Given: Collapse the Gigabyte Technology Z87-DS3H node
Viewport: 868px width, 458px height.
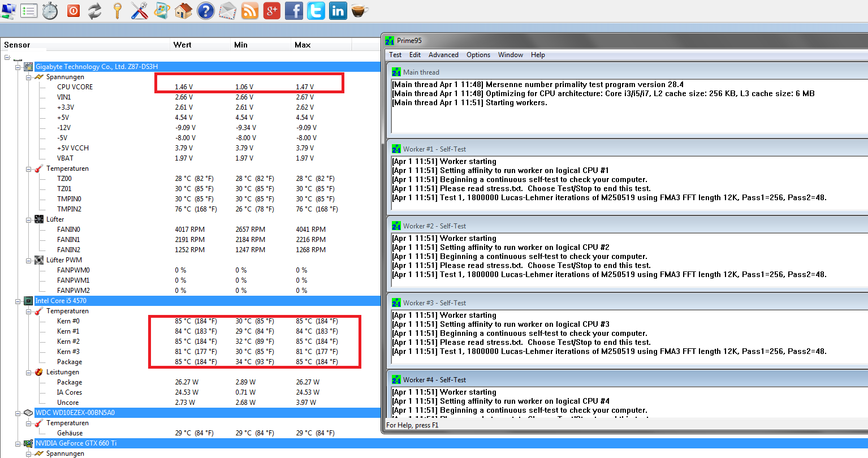Looking at the screenshot, I should point(18,67).
